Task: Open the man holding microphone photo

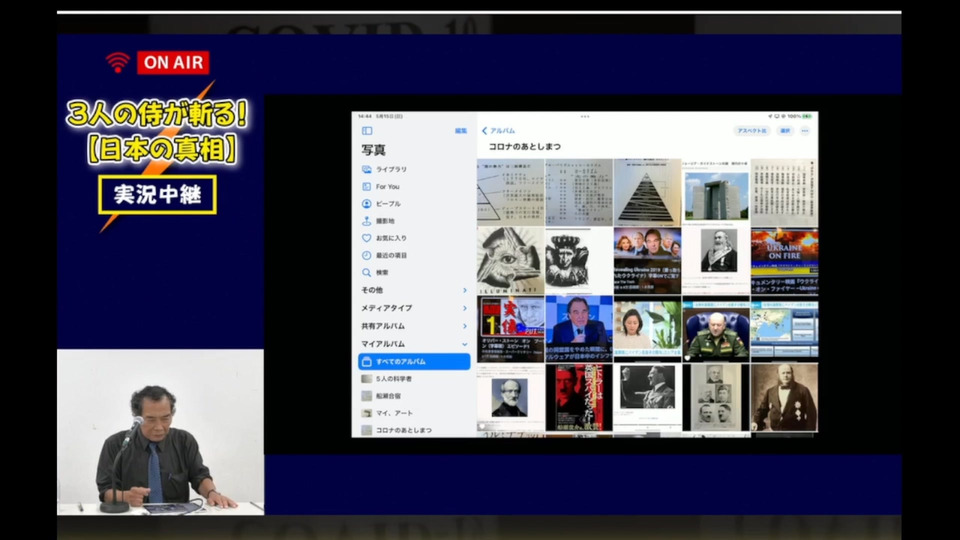Action: (x=579, y=329)
